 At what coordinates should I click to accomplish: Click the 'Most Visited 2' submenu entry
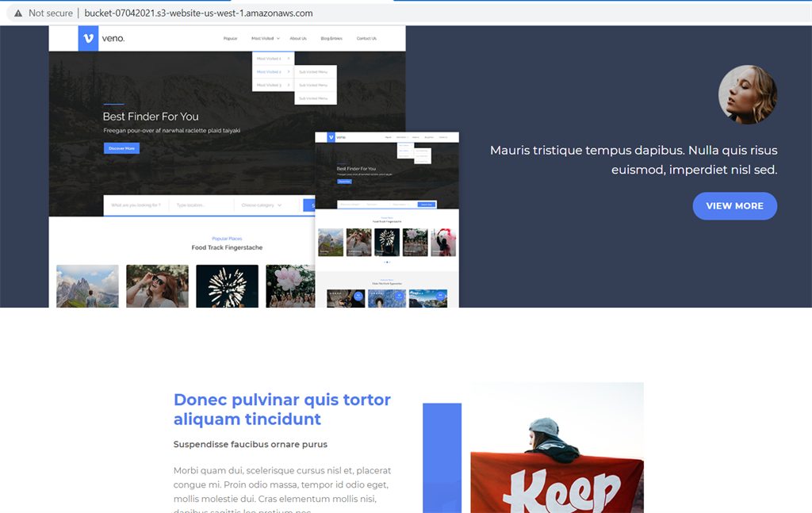(x=273, y=71)
